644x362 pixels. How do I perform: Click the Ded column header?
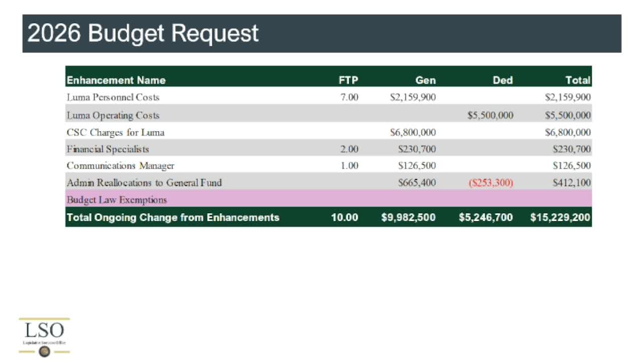point(503,80)
